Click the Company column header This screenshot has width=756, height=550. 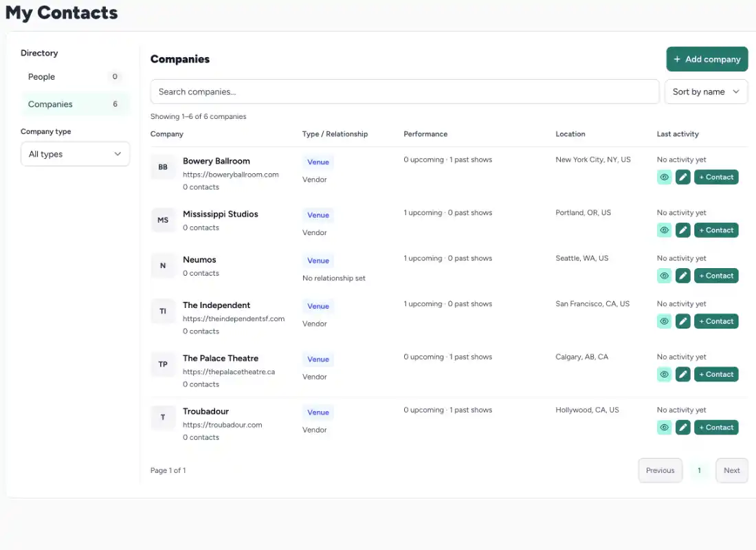[x=167, y=134]
